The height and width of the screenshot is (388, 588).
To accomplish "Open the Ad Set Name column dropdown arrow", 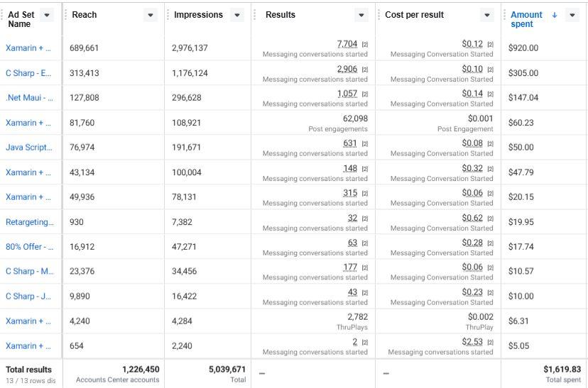I will coord(48,15).
